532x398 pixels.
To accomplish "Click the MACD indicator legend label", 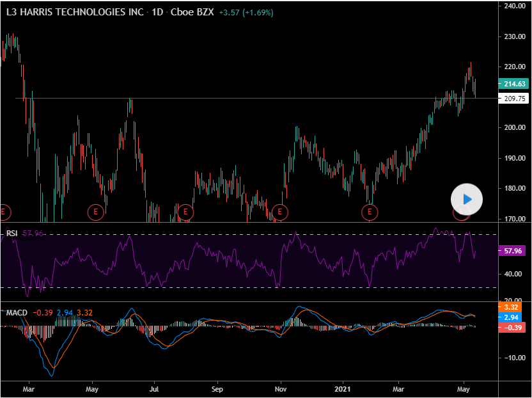I will [x=17, y=312].
